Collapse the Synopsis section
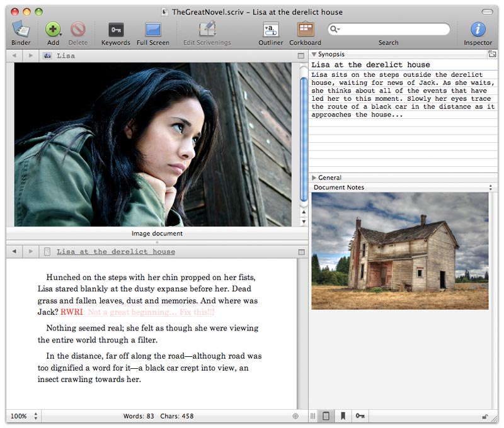This screenshot has width=504, height=428. [x=314, y=55]
